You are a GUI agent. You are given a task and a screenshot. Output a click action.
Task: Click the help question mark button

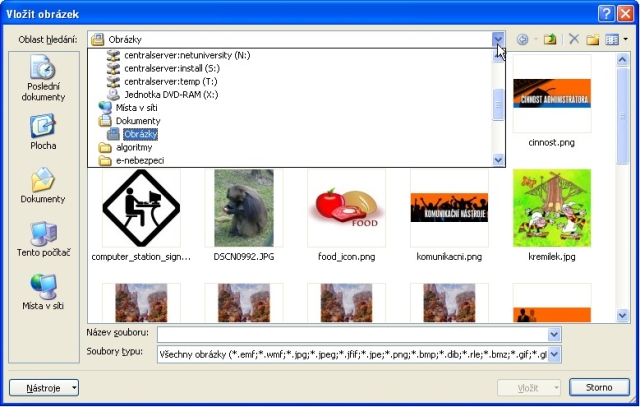pyautogui.click(x=607, y=12)
